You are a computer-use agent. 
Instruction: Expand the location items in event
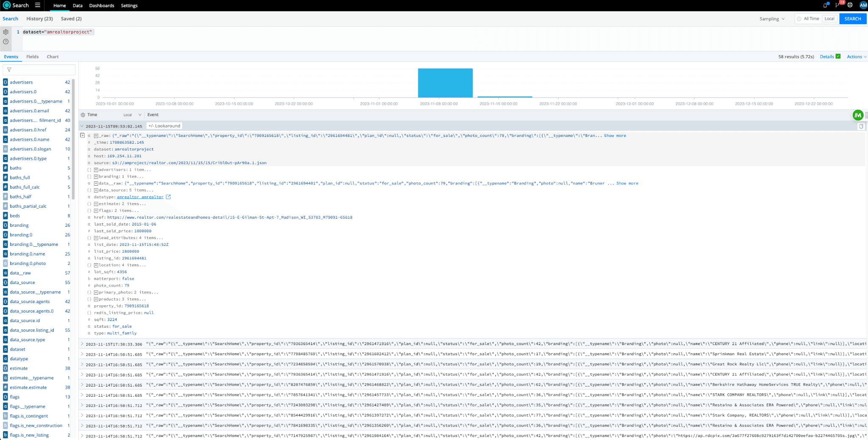tap(96, 265)
